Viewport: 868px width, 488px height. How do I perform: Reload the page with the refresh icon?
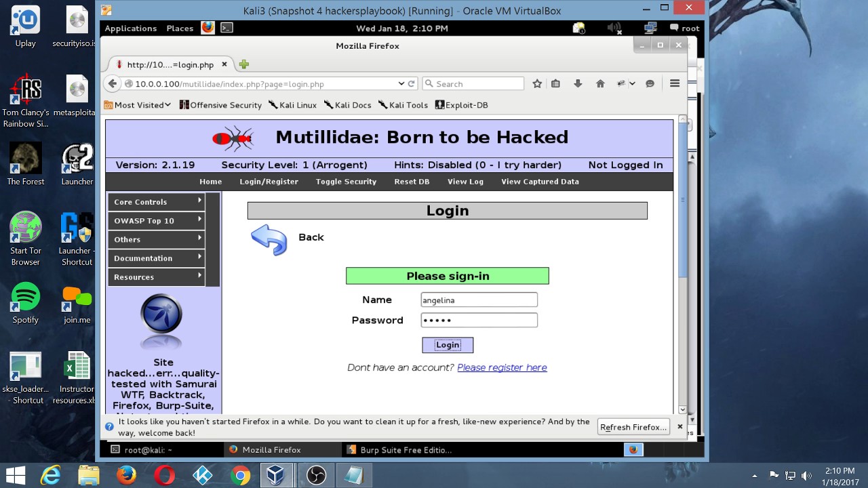[411, 83]
